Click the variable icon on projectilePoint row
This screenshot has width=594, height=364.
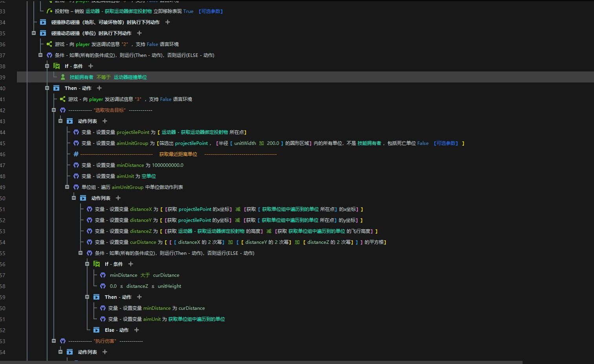pos(76,132)
